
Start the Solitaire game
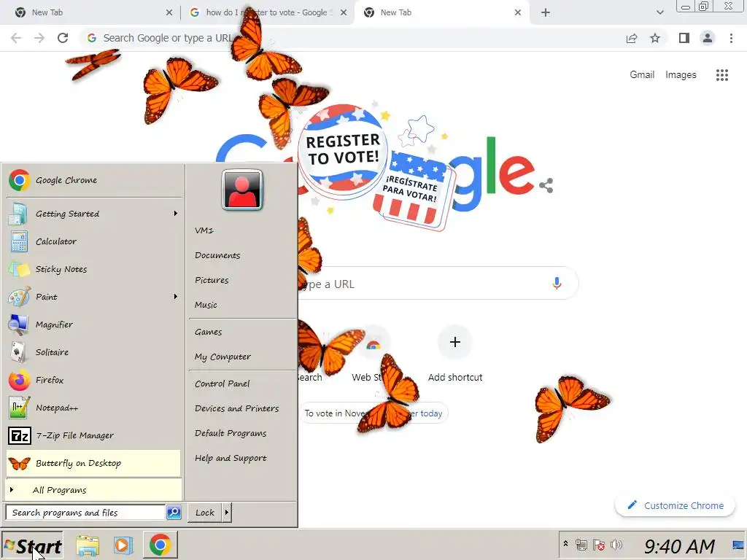pos(93,352)
